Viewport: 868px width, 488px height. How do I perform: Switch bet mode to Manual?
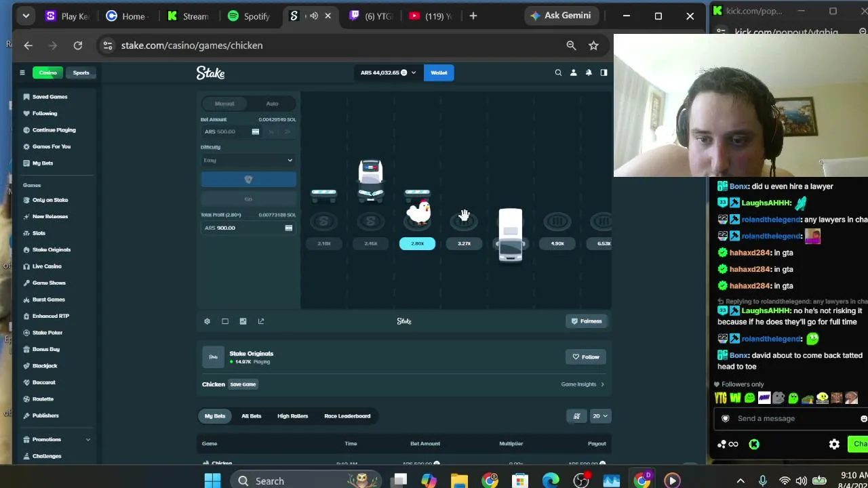pyautogui.click(x=224, y=104)
